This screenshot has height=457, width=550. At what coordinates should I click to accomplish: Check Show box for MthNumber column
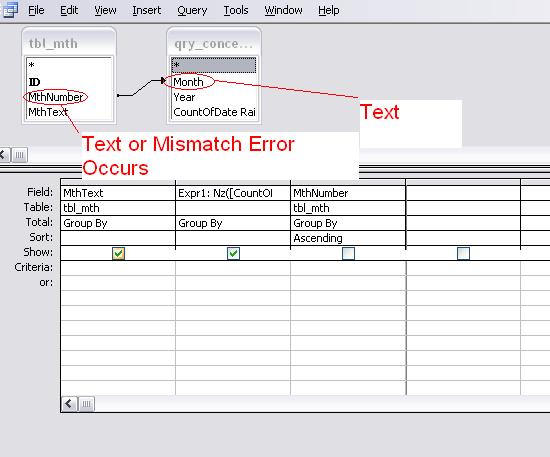(x=348, y=253)
